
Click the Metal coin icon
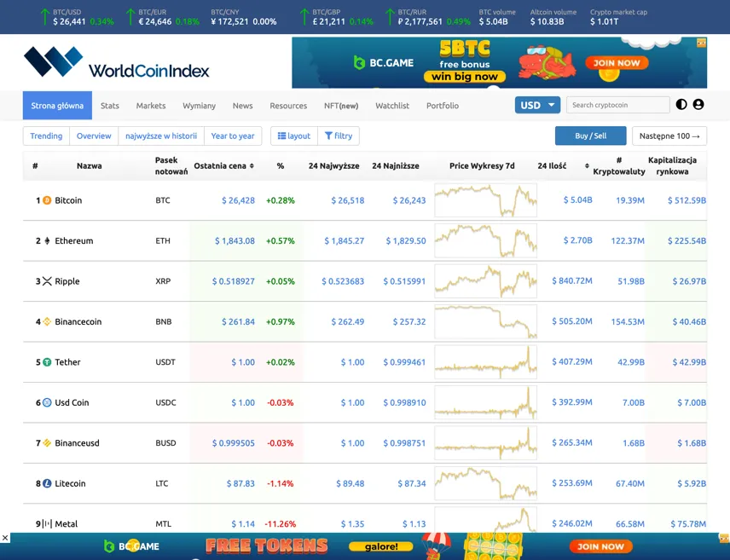point(47,523)
